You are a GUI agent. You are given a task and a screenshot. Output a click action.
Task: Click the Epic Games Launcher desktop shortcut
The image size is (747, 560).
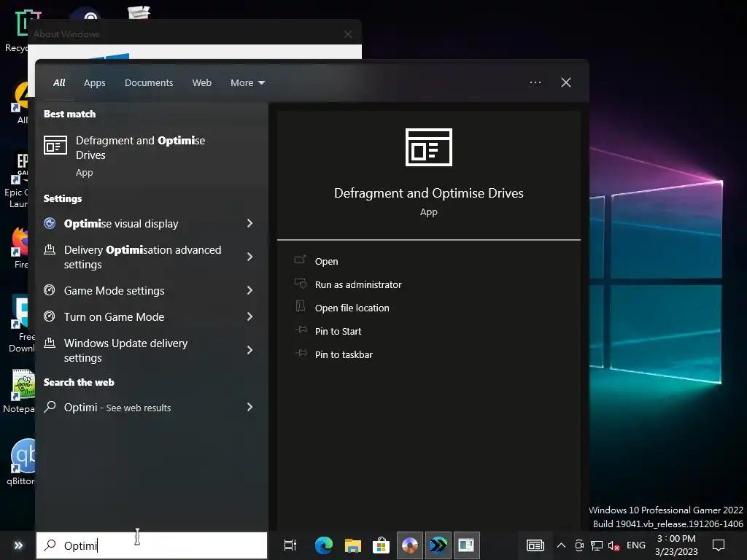click(18, 180)
